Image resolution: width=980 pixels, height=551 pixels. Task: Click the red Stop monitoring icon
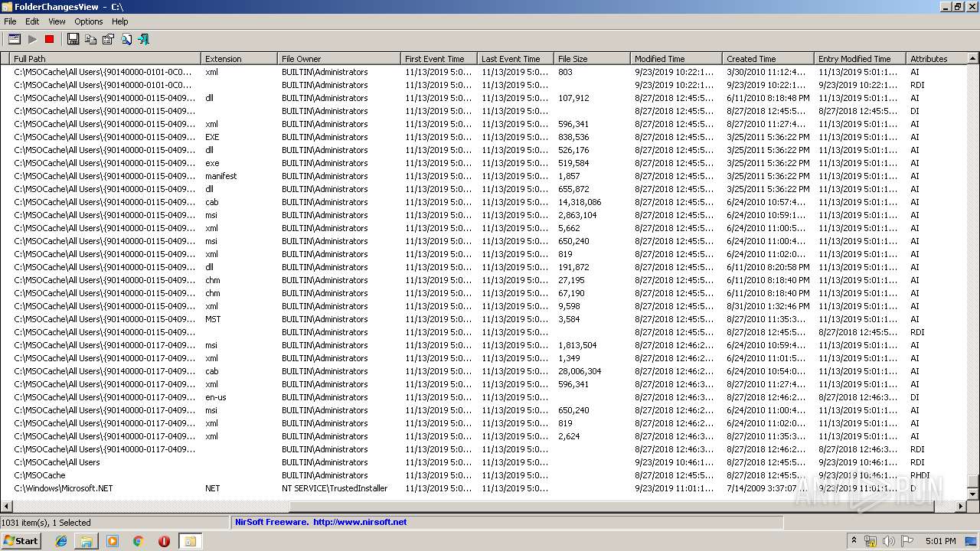coord(50,39)
